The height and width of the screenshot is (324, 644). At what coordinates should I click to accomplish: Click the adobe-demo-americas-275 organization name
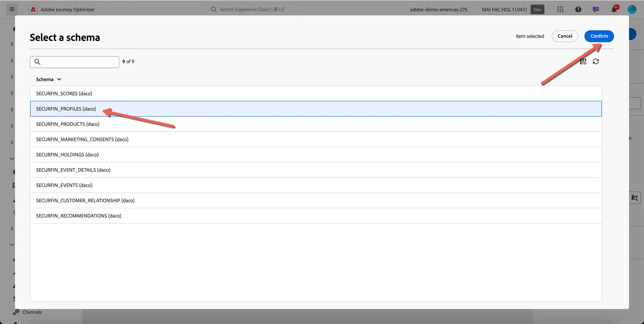click(x=439, y=10)
